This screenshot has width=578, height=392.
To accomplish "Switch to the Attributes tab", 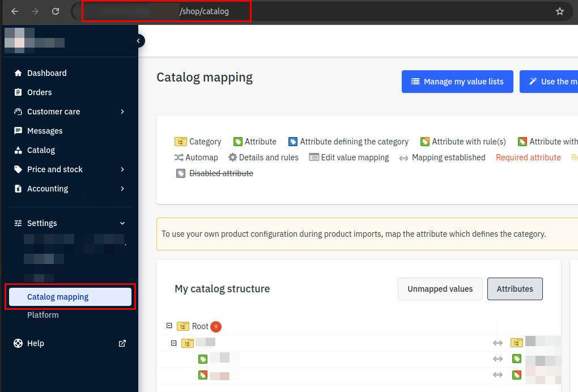I will pos(515,289).
